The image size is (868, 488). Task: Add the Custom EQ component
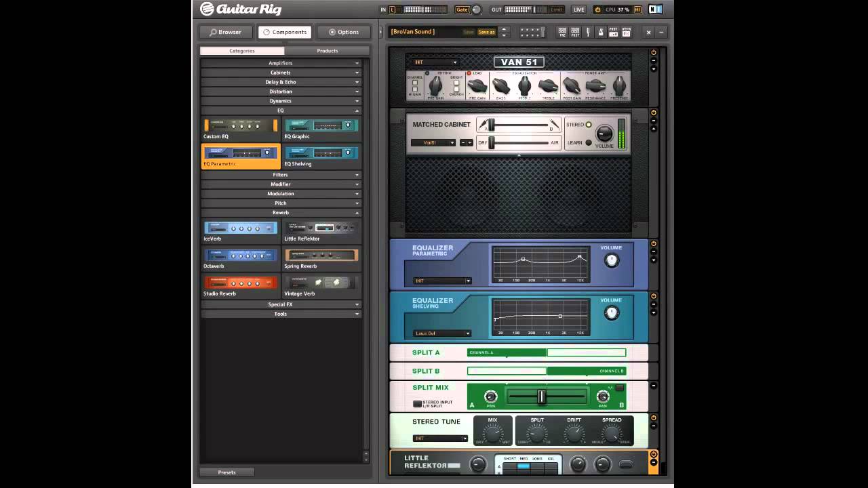click(x=241, y=129)
